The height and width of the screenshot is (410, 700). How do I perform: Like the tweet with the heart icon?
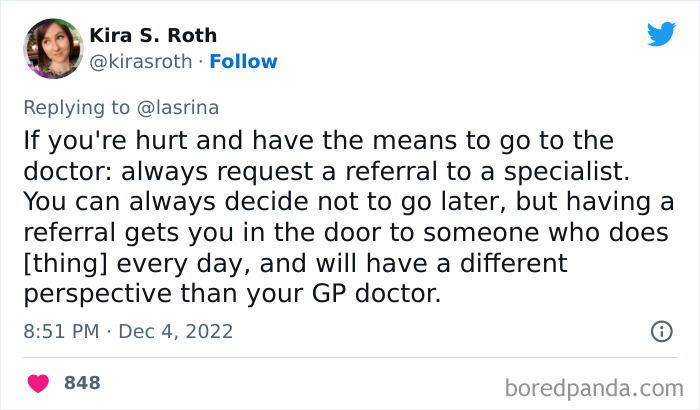39,384
